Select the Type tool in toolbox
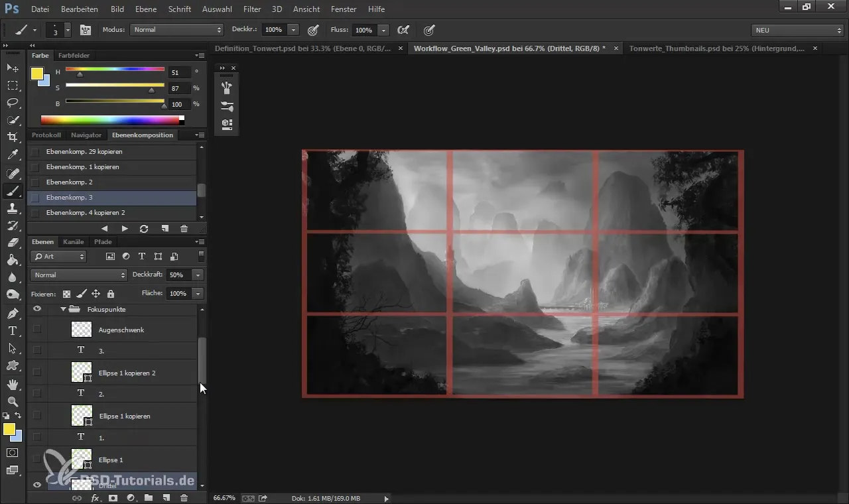849x504 pixels. [13, 331]
